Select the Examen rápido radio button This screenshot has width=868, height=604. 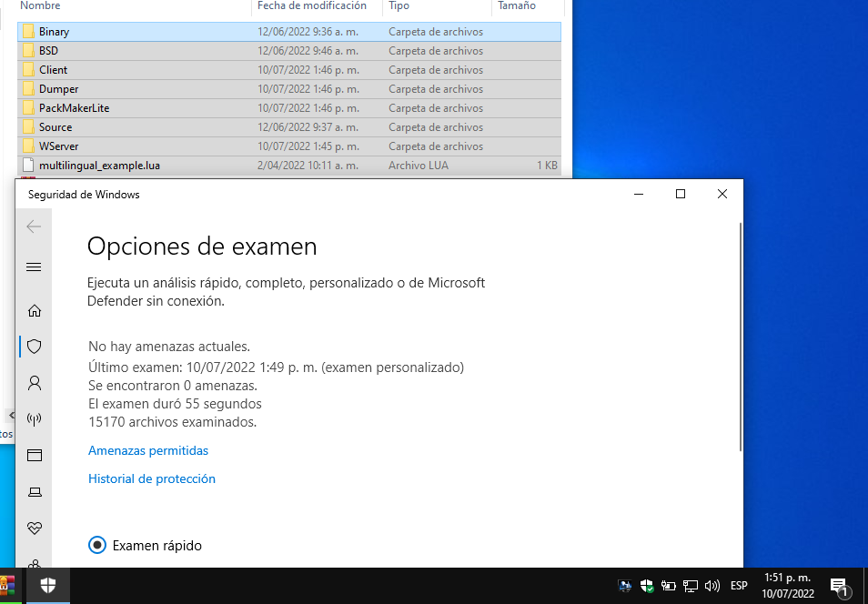click(x=97, y=546)
